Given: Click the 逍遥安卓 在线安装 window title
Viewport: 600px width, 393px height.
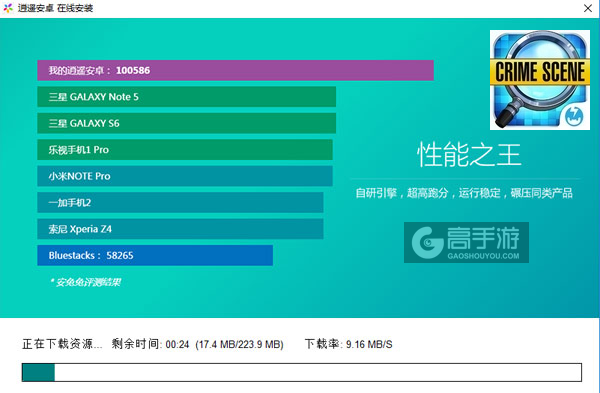Looking at the screenshot, I should (x=55, y=8).
